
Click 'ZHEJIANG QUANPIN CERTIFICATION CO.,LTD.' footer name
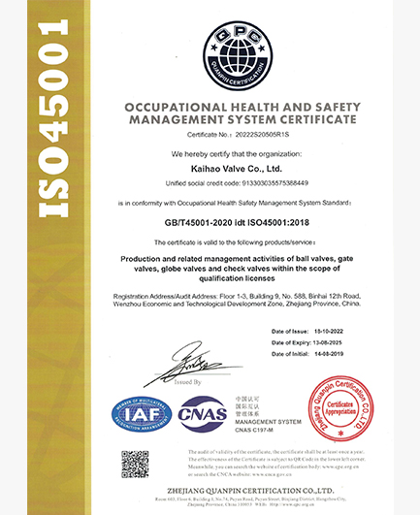tap(250, 491)
